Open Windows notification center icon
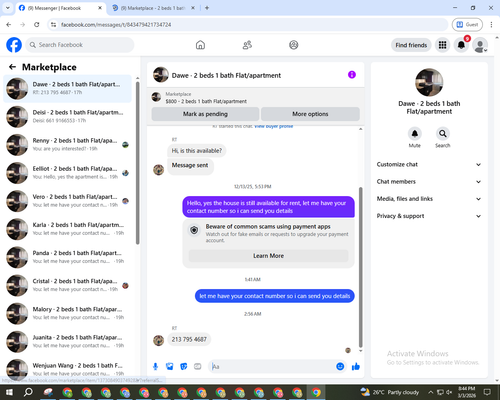This screenshot has height=400, width=500. pyautogui.click(x=487, y=392)
